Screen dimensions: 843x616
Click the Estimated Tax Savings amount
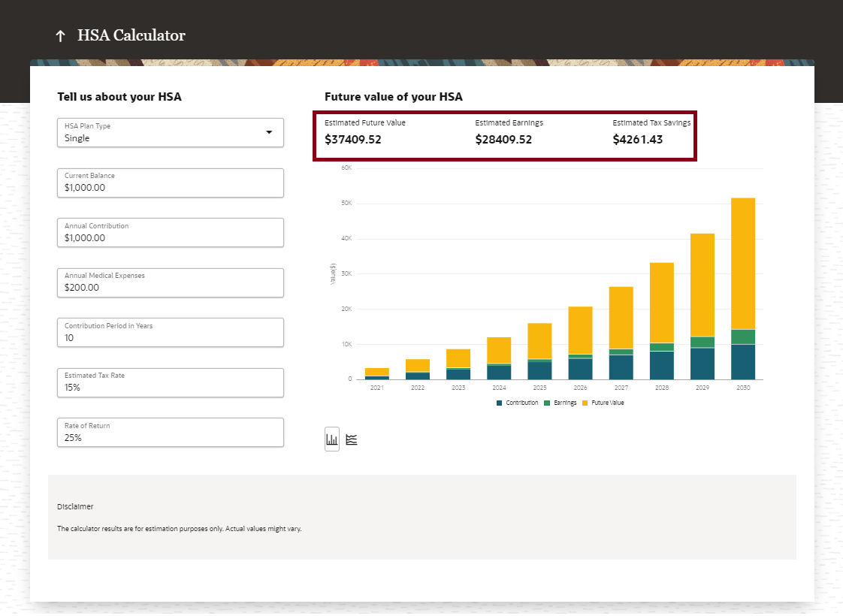638,140
